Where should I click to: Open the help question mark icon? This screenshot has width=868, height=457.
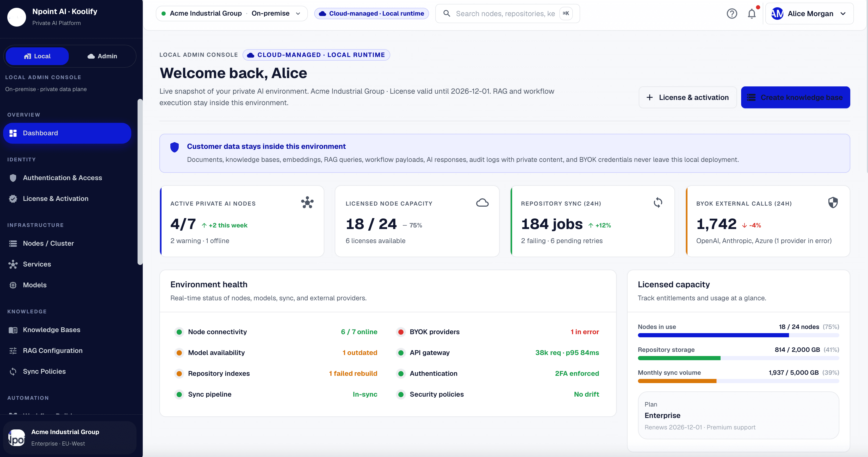click(731, 14)
